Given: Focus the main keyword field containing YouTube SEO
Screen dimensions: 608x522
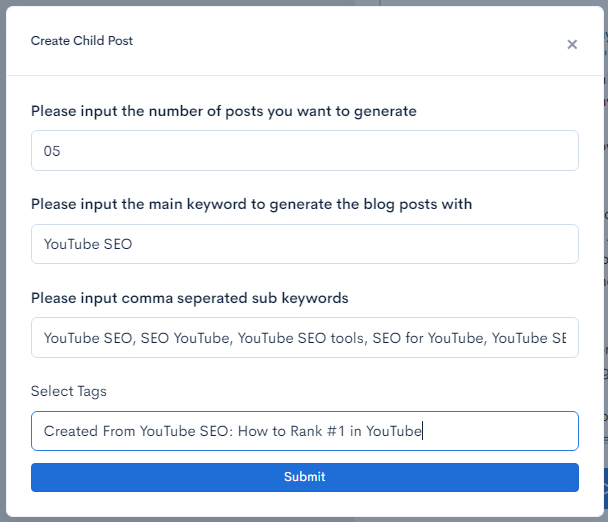Looking at the screenshot, I should tap(305, 244).
